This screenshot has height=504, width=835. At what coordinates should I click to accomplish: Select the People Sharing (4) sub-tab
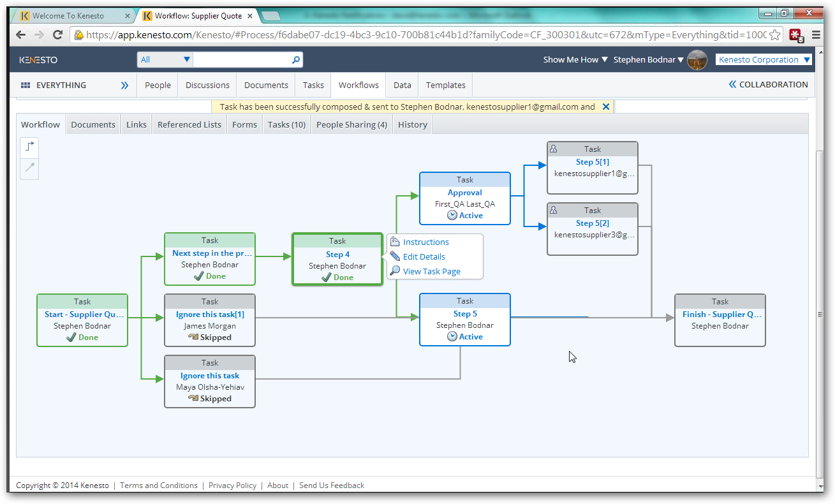click(x=351, y=124)
